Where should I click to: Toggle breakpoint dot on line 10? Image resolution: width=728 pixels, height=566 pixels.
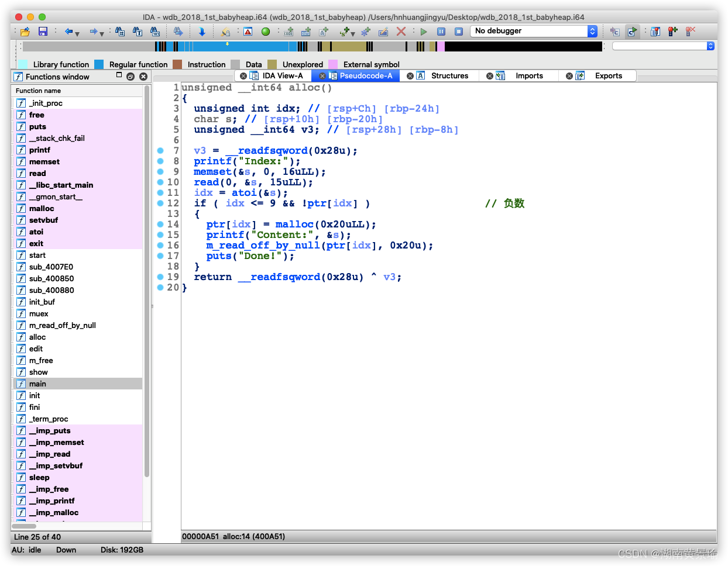160,182
